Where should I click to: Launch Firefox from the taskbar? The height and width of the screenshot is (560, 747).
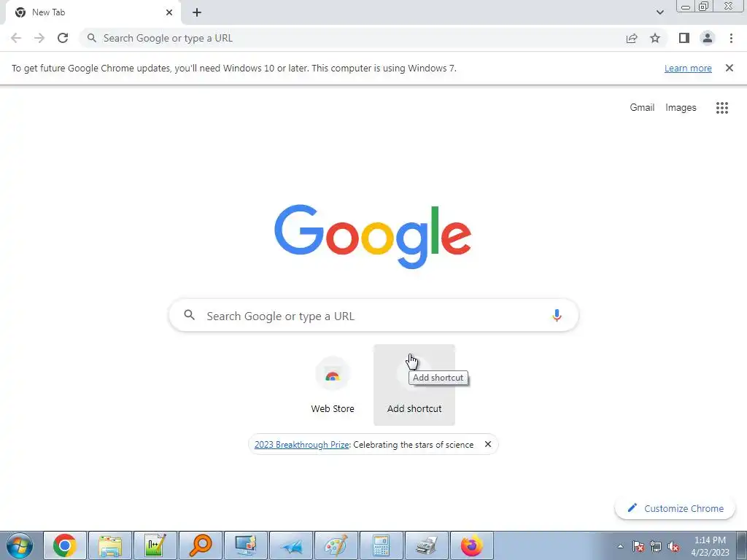(x=472, y=545)
